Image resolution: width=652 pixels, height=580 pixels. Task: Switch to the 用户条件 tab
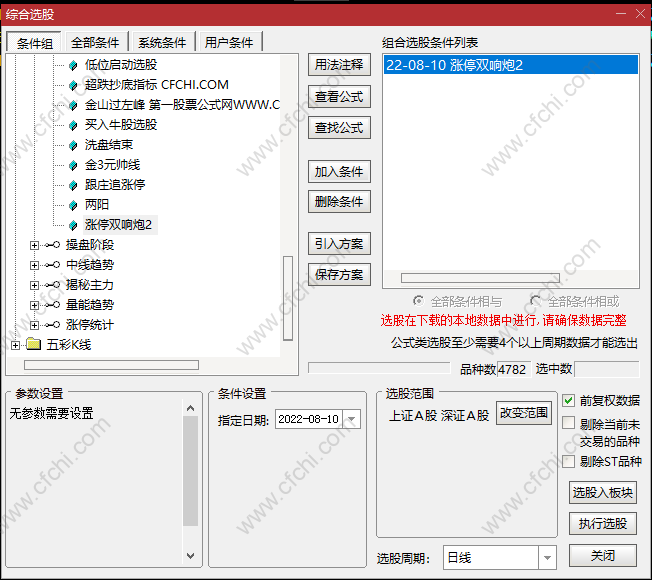[x=229, y=42]
